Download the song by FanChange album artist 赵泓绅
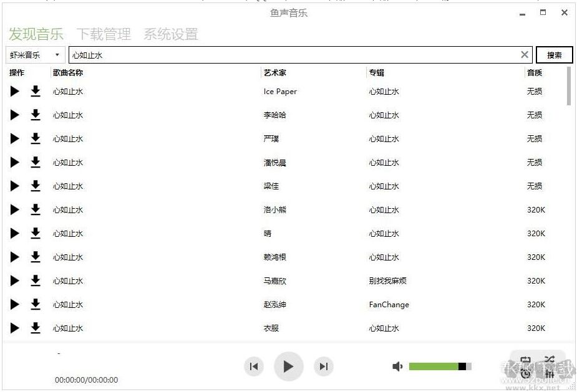 click(36, 304)
